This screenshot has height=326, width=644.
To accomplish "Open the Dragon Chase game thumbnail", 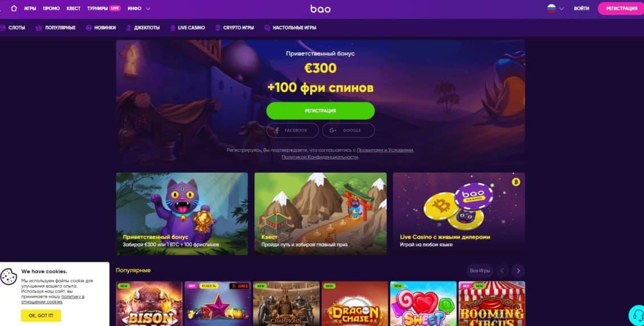I will [355, 303].
